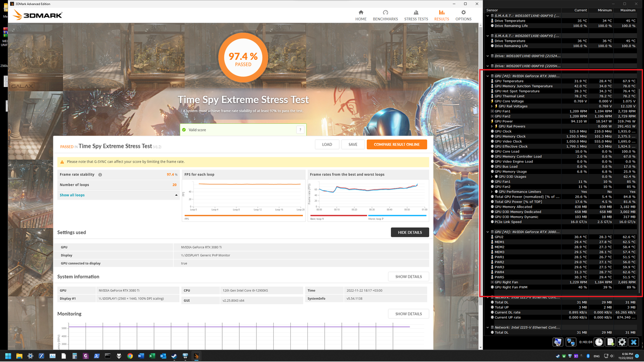Collapse the first GPU [#0] RTX 3080 group

487,76
